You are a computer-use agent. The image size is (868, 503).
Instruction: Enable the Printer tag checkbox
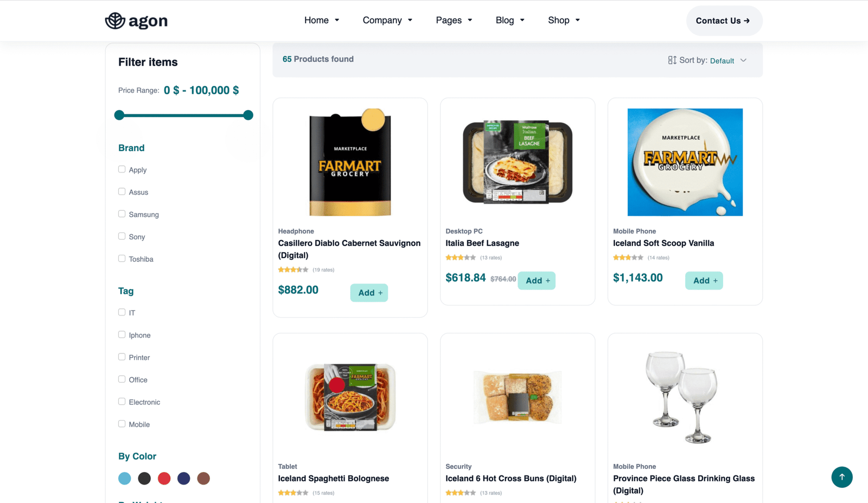[122, 357]
